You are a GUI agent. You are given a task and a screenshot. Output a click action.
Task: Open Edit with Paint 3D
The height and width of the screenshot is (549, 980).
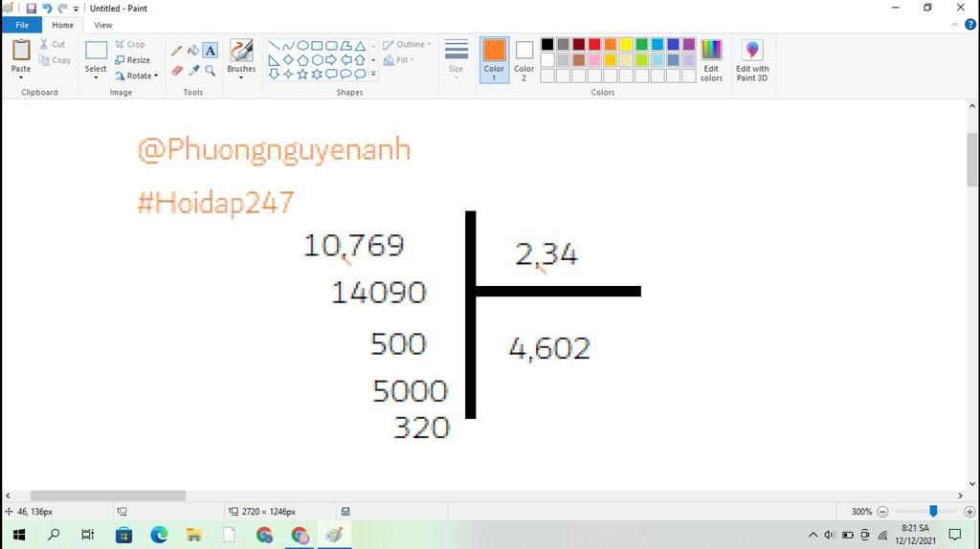point(752,60)
